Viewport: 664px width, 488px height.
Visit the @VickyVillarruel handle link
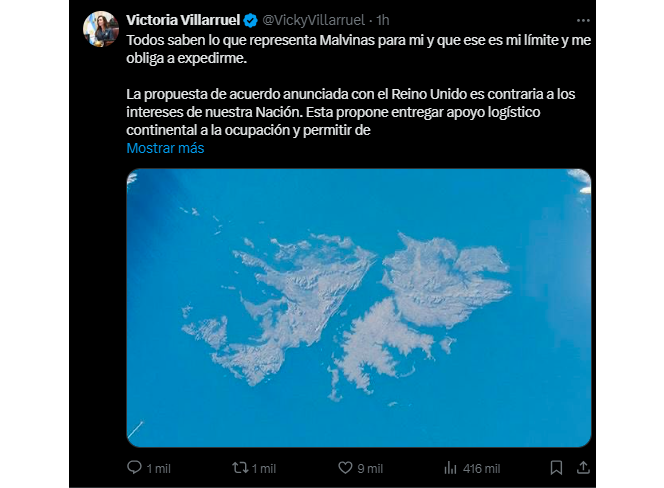coord(313,20)
